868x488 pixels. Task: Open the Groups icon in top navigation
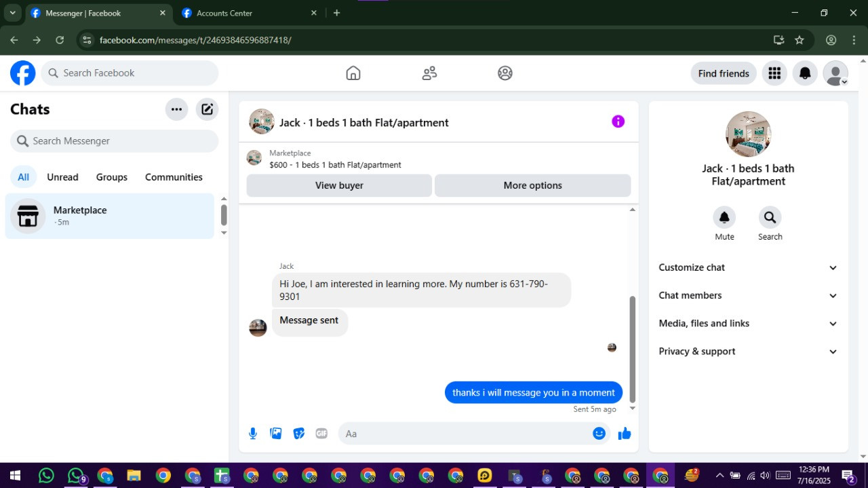tap(505, 73)
